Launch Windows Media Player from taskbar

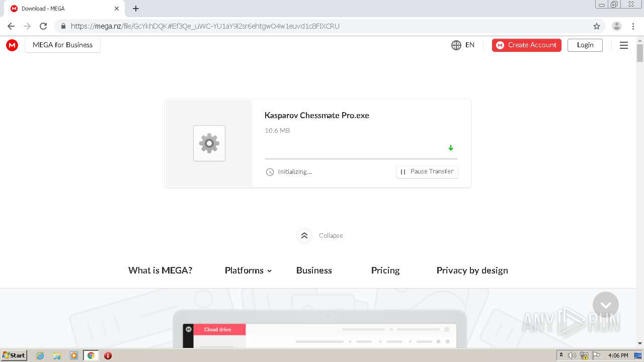pos(74,355)
